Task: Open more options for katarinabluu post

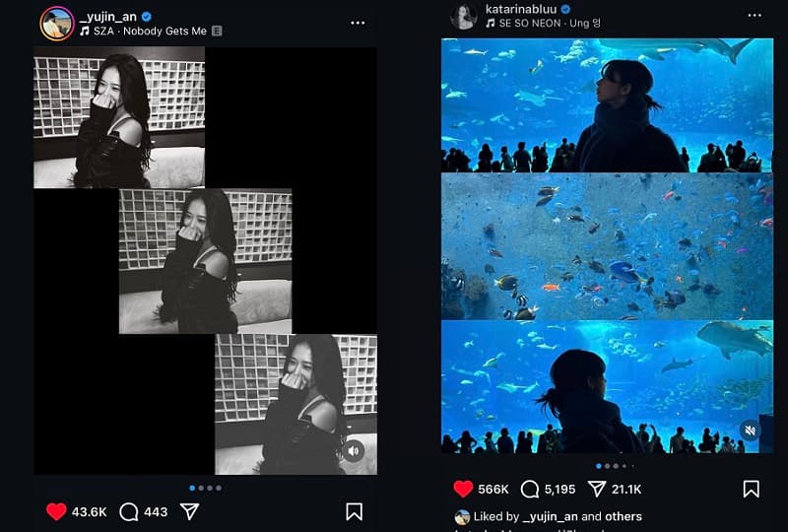Action: point(754,16)
